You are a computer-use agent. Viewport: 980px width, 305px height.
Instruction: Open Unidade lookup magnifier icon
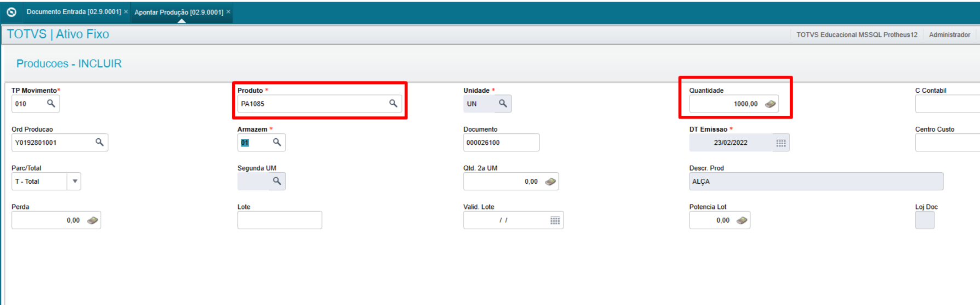[503, 103]
